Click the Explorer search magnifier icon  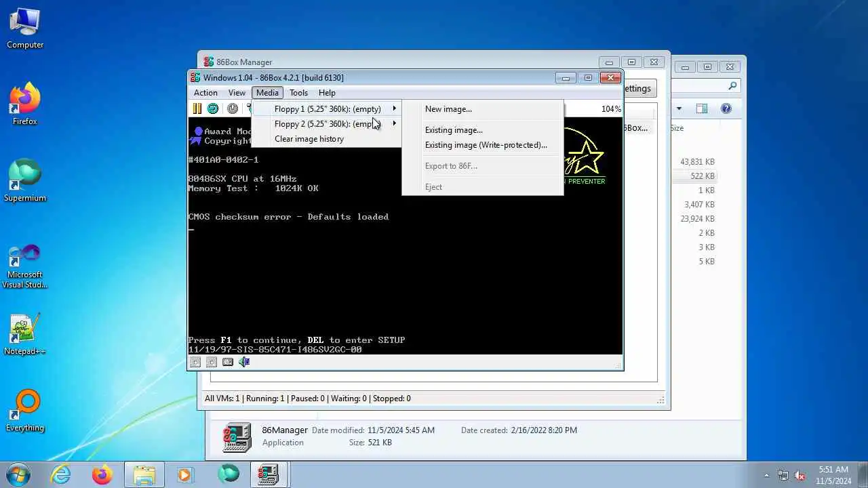(x=732, y=86)
